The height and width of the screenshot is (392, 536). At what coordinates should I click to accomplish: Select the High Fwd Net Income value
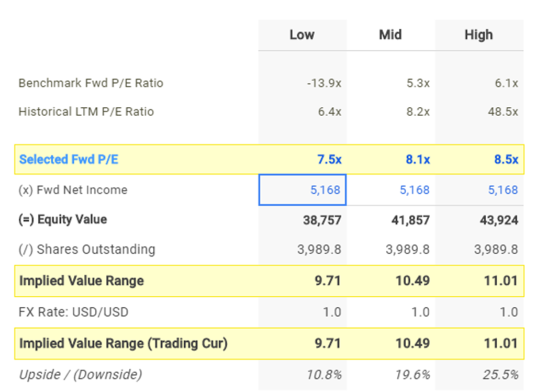pyautogui.click(x=502, y=190)
